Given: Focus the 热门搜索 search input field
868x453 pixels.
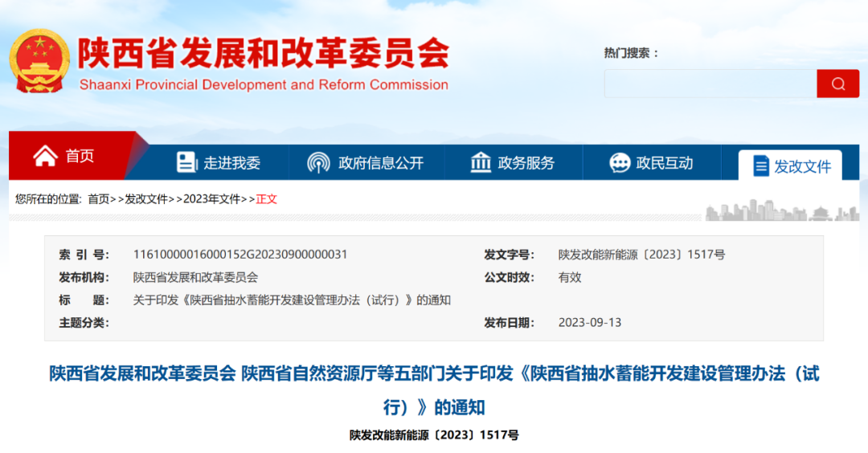Looking at the screenshot, I should pos(710,84).
